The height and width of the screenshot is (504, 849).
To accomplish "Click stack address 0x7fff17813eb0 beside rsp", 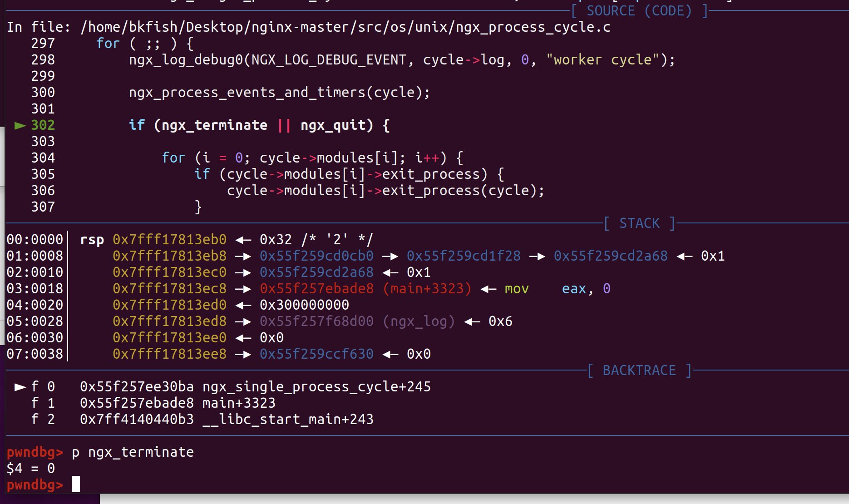I will tap(169, 240).
